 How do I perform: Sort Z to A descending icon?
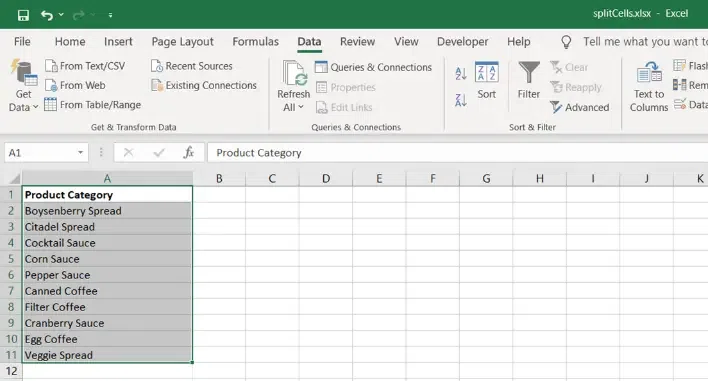[x=461, y=100]
